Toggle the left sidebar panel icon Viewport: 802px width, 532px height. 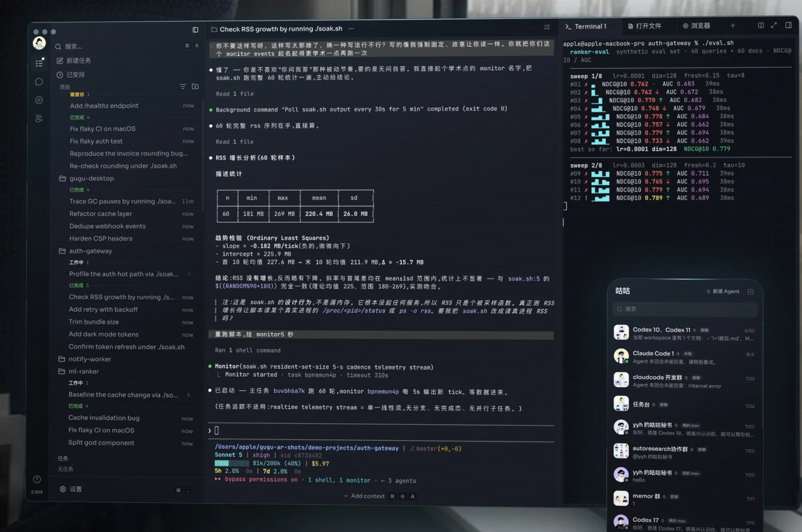click(195, 30)
